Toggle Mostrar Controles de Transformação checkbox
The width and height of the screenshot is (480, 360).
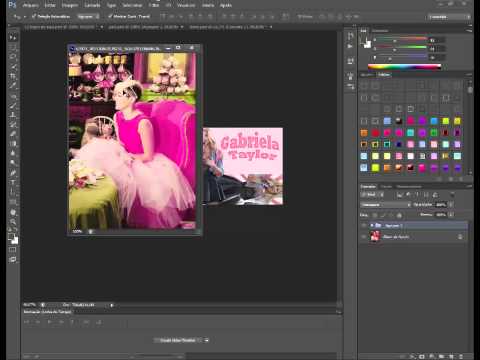[x=110, y=16]
